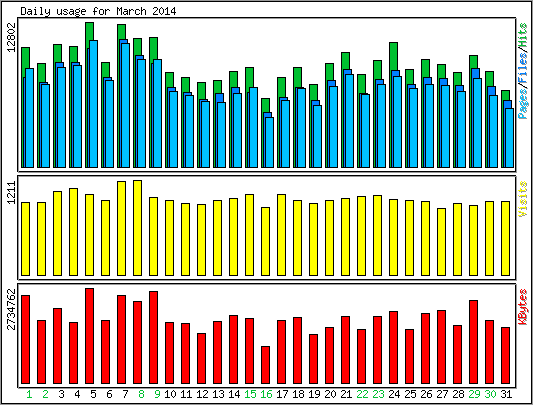Click day 24 label on x-axis
This screenshot has height=405, width=533.
point(394,394)
